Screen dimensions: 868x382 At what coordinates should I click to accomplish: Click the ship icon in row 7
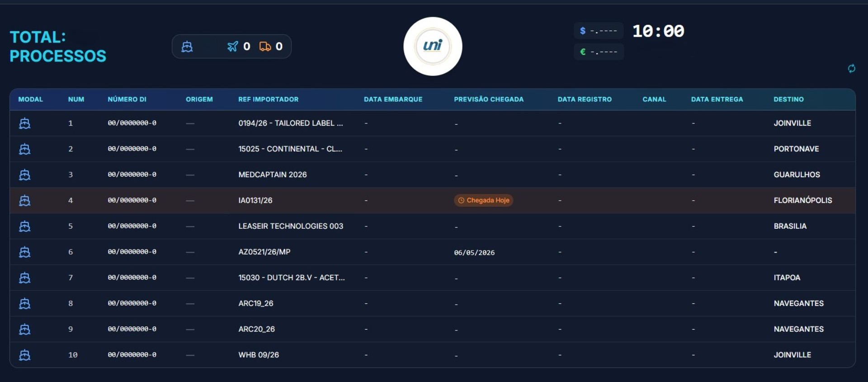(25, 278)
